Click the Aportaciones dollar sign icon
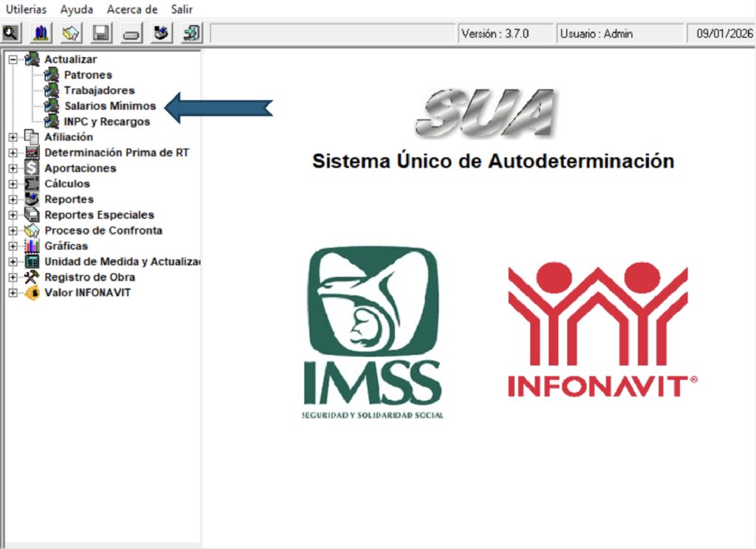Screen dimensions: 756x549 (x=32, y=168)
